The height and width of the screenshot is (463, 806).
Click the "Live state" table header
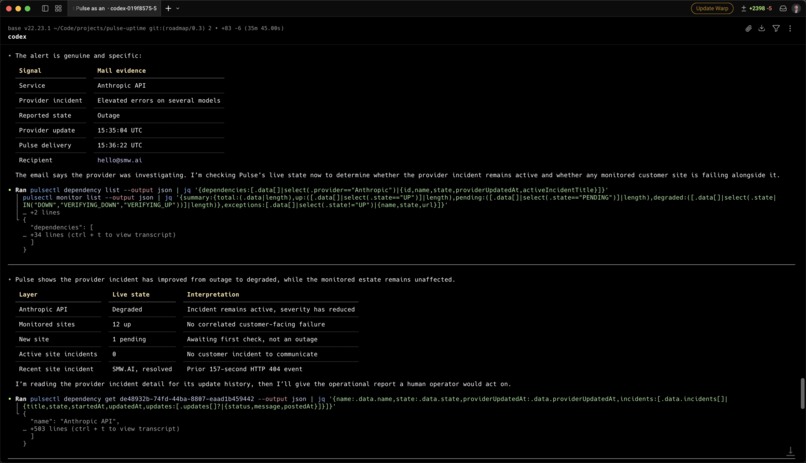point(131,294)
